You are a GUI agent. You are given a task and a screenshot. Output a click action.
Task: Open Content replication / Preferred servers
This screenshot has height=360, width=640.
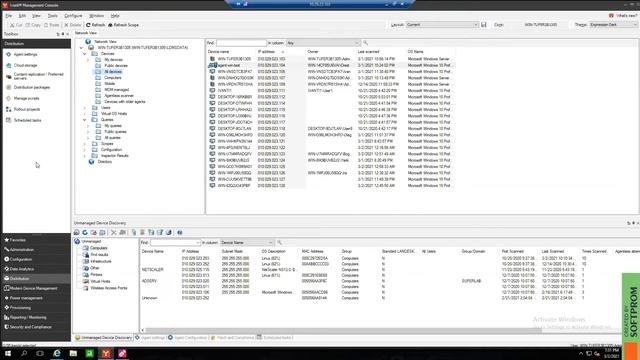click(35, 76)
